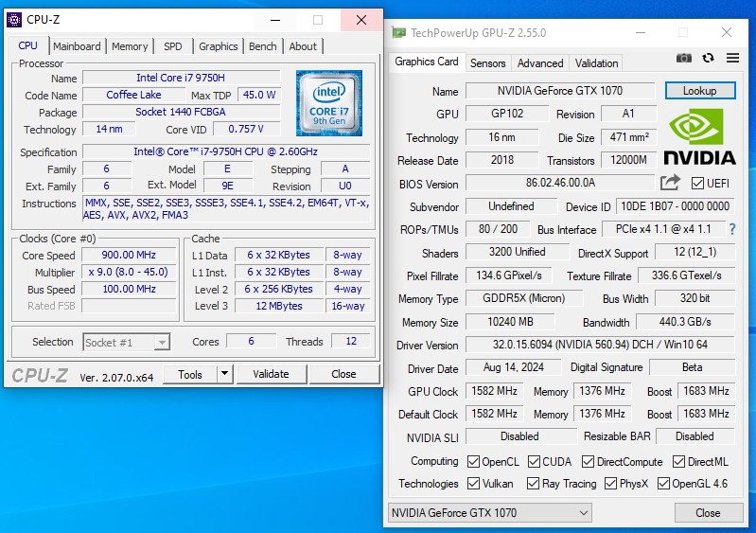This screenshot has width=756, height=533.
Task: Take a screenshot with GPU-Z camera icon
Action: point(684,59)
